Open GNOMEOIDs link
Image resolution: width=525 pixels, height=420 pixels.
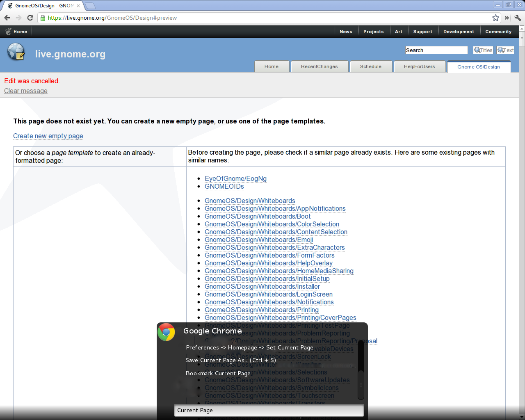pos(224,187)
